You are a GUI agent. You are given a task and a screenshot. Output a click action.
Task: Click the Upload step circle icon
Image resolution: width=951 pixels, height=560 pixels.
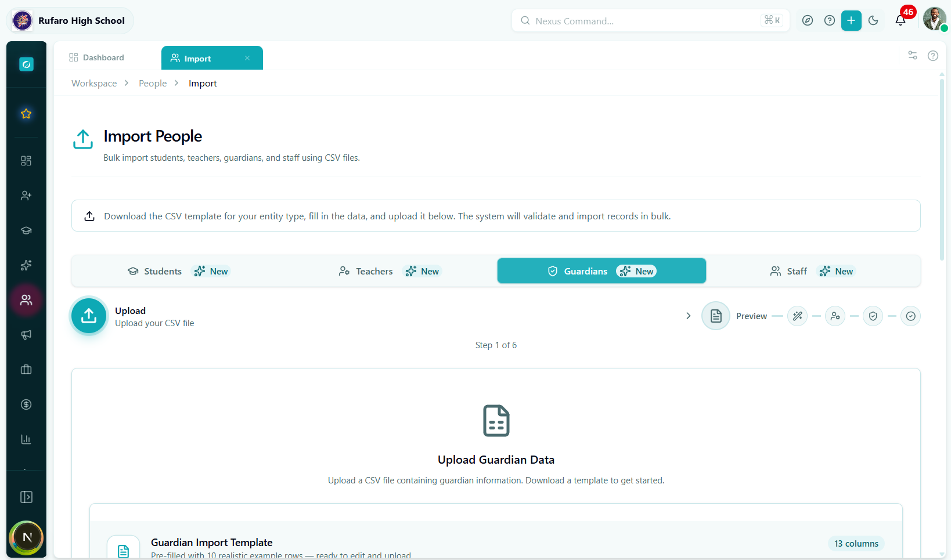point(89,316)
